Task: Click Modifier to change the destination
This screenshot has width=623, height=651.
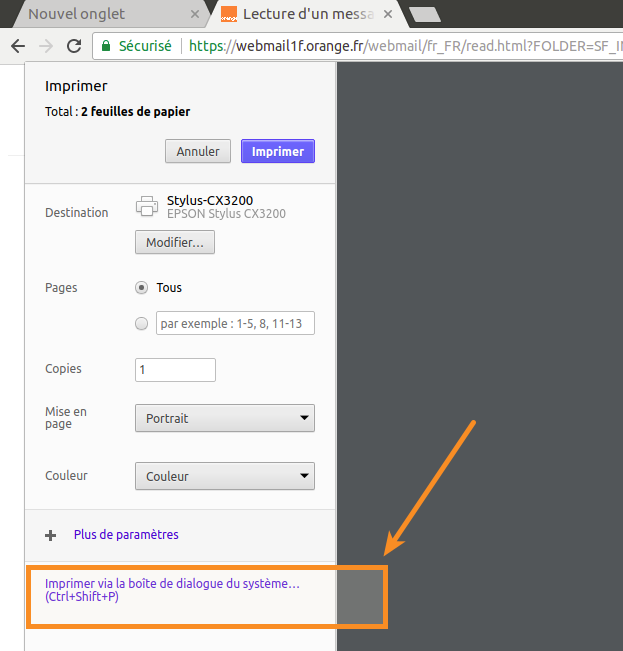Action: click(175, 242)
